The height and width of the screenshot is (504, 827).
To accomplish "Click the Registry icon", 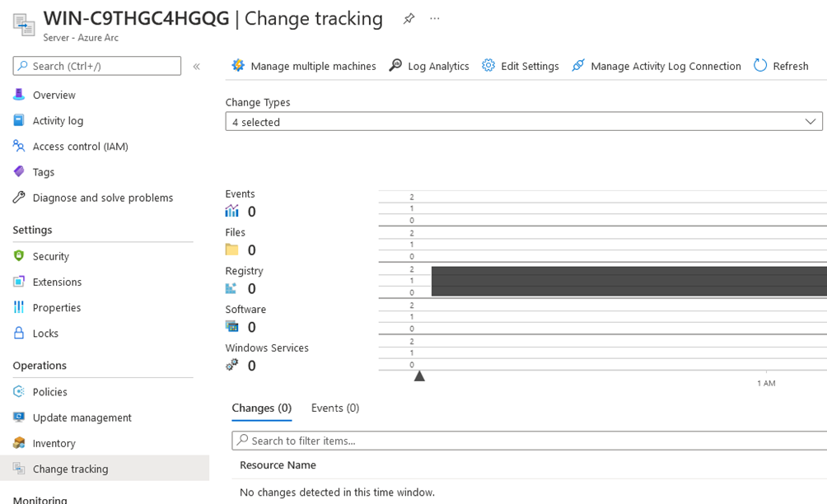I will (231, 288).
